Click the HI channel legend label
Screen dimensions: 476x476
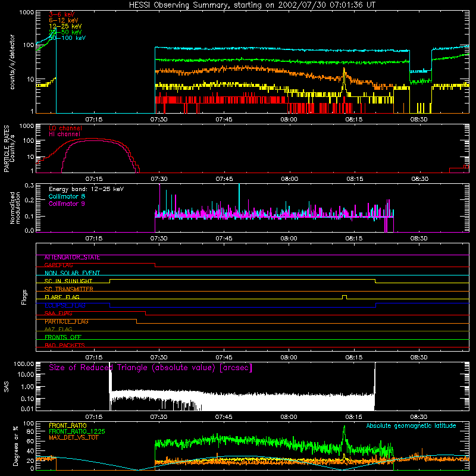(65, 134)
